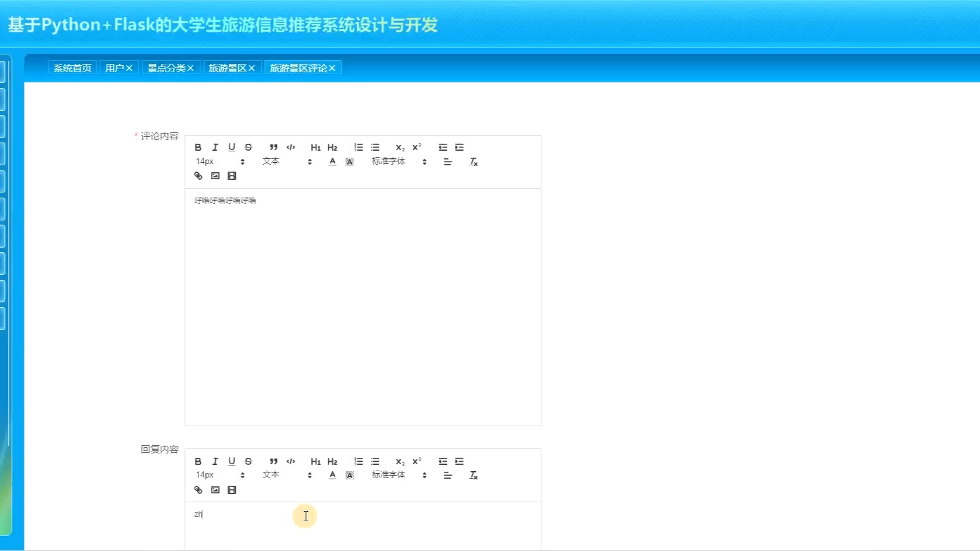The image size is (980, 551).
Task: Apply H2 heading in 回复内容 editor
Action: point(332,462)
